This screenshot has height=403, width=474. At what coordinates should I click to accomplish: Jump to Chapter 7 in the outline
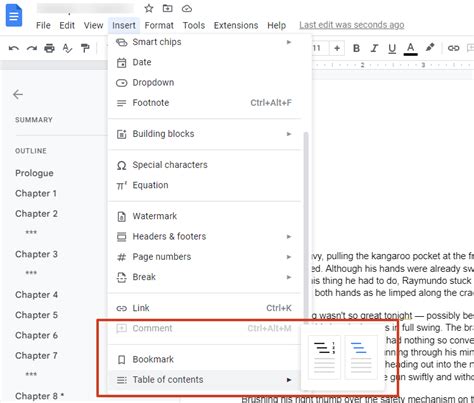pyautogui.click(x=36, y=356)
